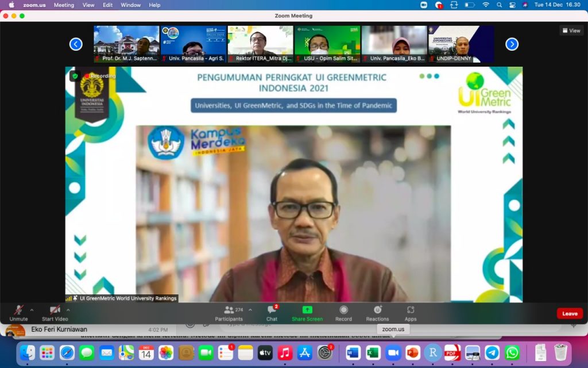The image size is (588, 368).
Task: Show previous participants with left arrow
Action: [x=76, y=44]
